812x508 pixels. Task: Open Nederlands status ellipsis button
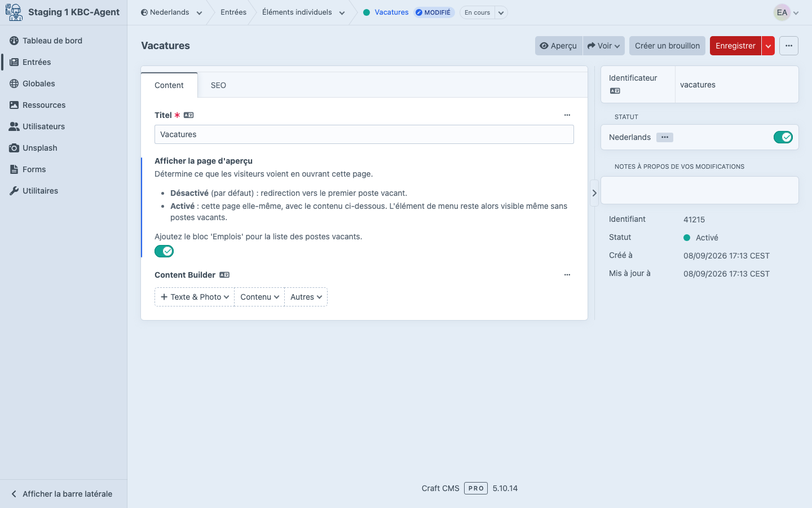click(x=665, y=137)
